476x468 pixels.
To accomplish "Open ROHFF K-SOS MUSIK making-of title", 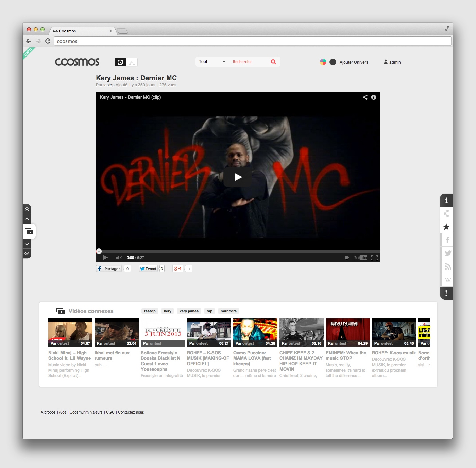I will 208,358.
